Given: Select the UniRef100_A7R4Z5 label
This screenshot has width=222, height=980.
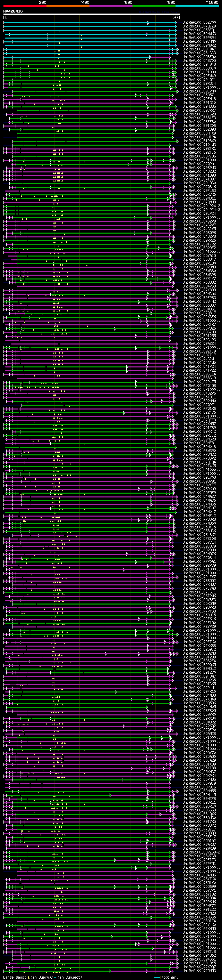Looking at the screenshot, I should (x=199, y=382).
